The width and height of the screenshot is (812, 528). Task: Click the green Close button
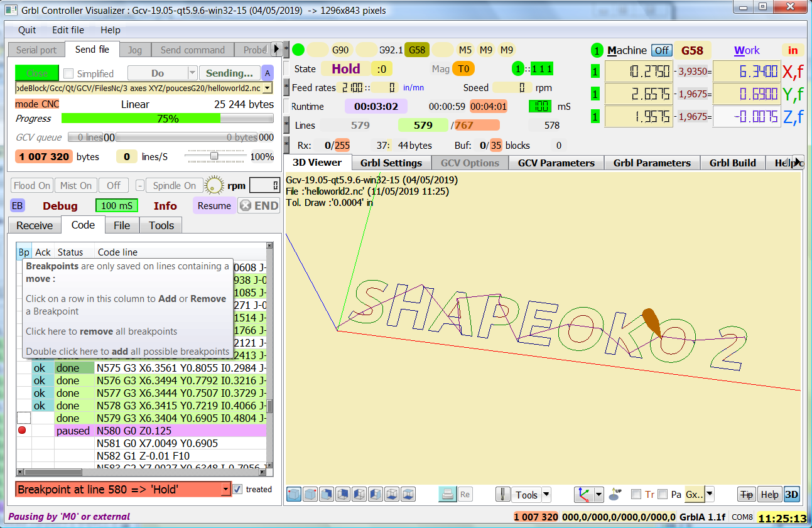[37, 73]
